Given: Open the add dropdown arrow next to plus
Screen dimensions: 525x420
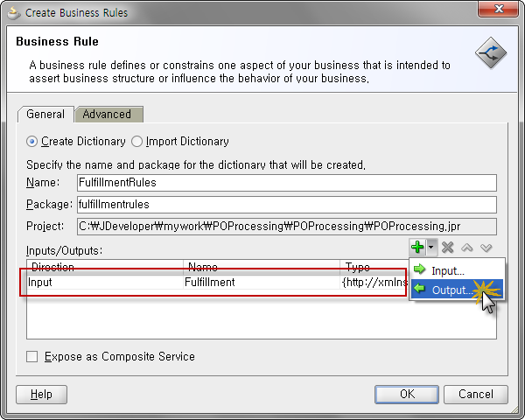Looking at the screenshot, I should click(x=431, y=248).
